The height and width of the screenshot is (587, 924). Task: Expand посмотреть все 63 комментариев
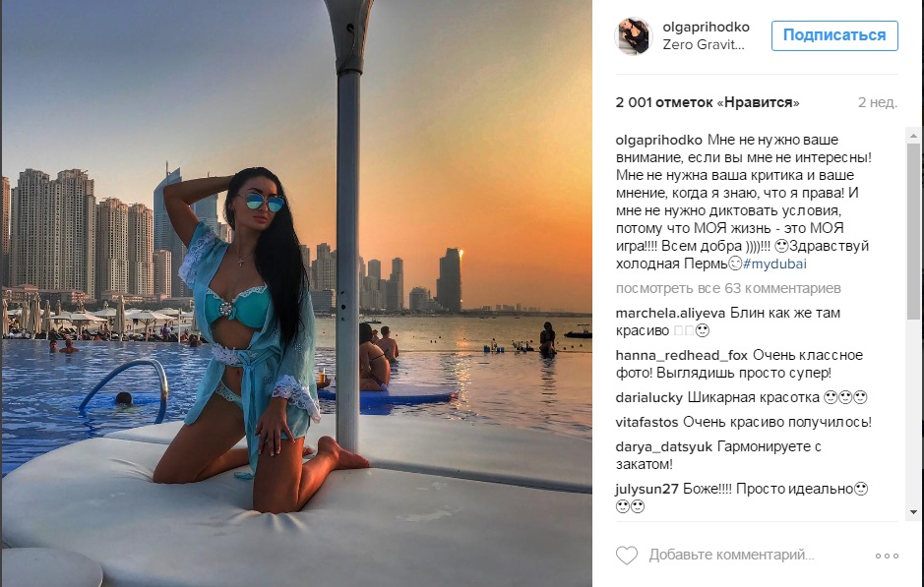pyautogui.click(x=728, y=288)
